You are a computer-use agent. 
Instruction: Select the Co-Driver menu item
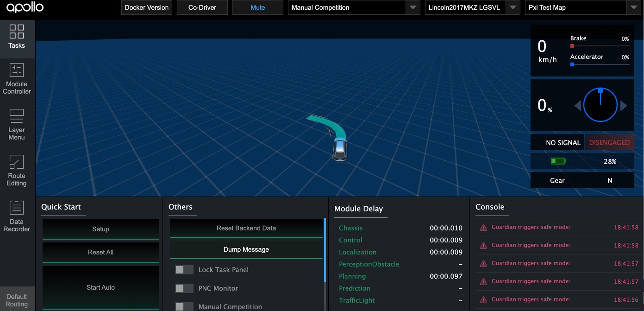coord(202,7)
